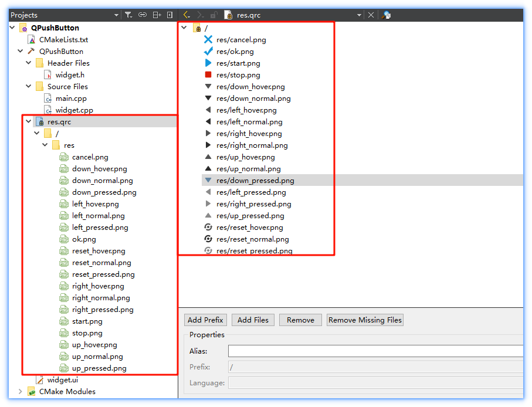Image resolution: width=532 pixels, height=407 pixels.
Task: Select CMakeLists.txt in project tree
Action: click(x=63, y=40)
